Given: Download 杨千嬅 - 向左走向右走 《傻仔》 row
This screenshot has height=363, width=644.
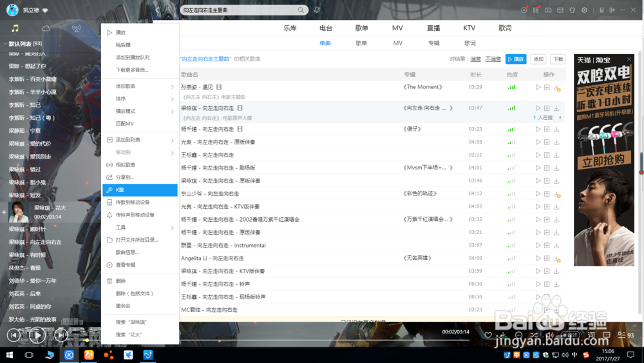Looking at the screenshot, I should [x=556, y=129].
